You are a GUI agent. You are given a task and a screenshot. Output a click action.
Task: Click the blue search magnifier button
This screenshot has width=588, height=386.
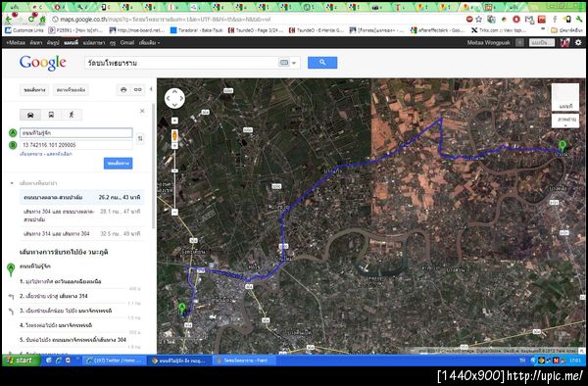[x=322, y=63]
